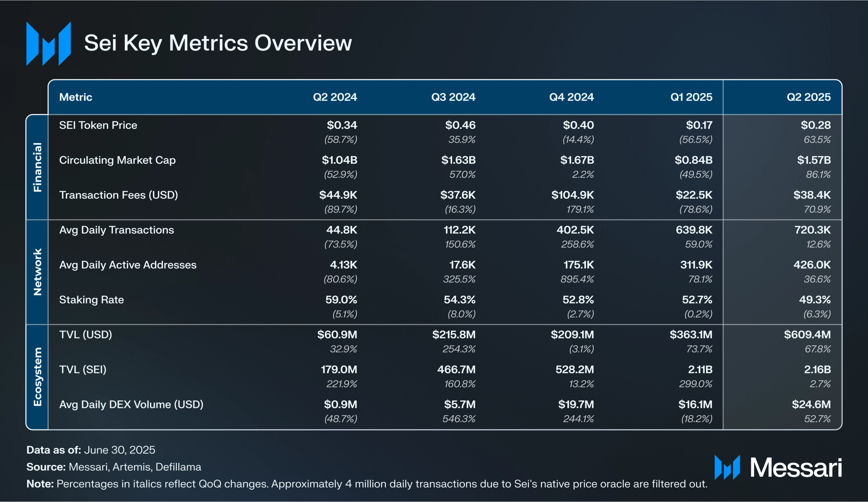This screenshot has height=502, width=868.
Task: Click the 'Q3 2024' column header
Action: (x=453, y=97)
